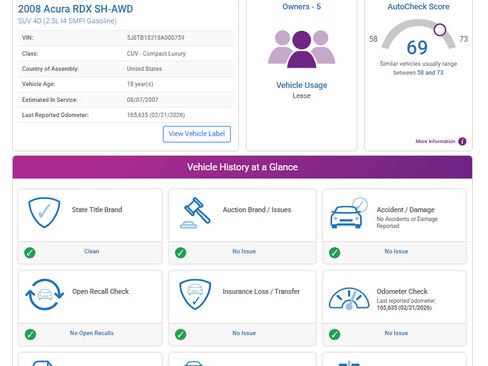Click the Clean status link
The width and height of the screenshot is (488, 366).
point(92,251)
